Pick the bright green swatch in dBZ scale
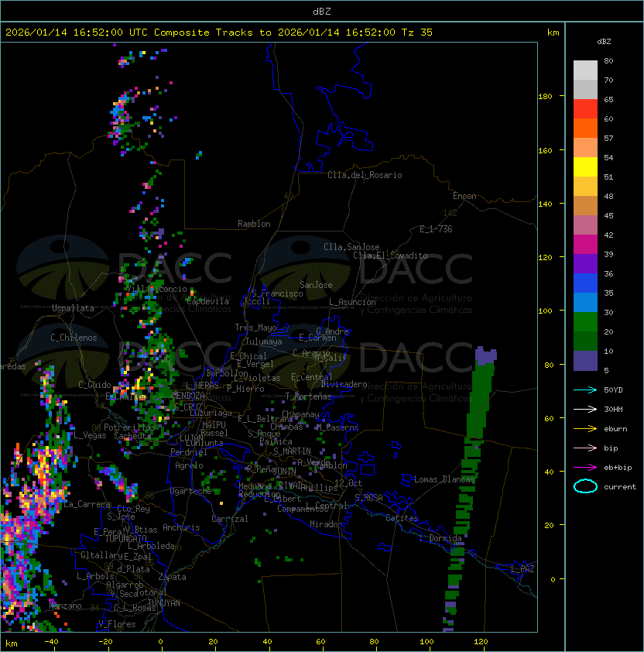This screenshot has width=644, height=652. coord(585,321)
